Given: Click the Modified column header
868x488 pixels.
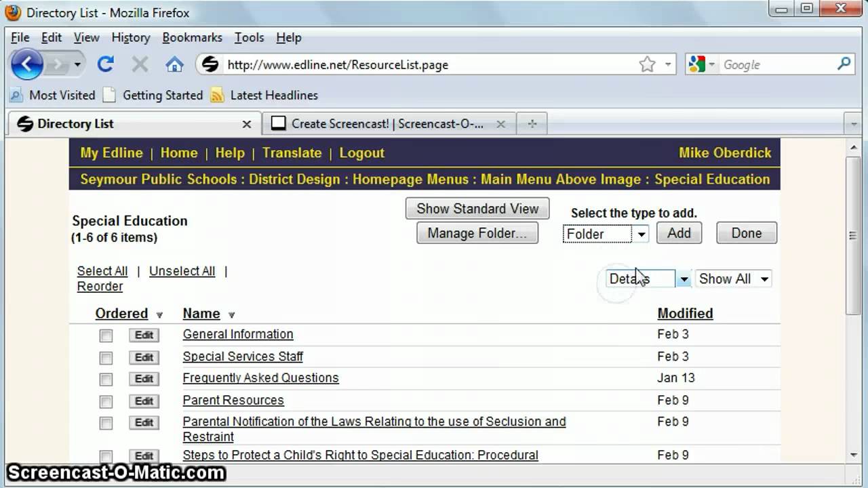Looking at the screenshot, I should (685, 313).
